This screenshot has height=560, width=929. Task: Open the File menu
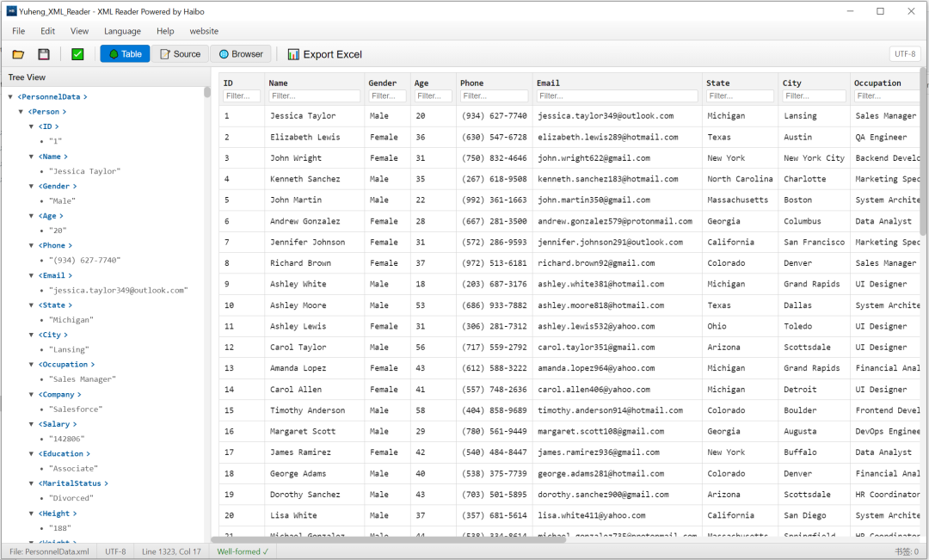point(18,31)
